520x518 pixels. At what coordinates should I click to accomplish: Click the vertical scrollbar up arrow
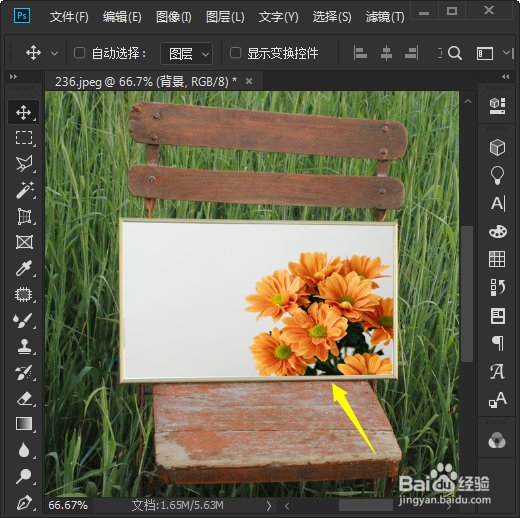click(468, 101)
